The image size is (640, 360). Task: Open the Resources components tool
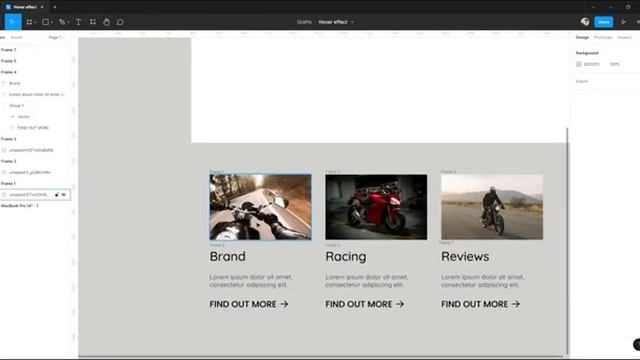(93, 22)
